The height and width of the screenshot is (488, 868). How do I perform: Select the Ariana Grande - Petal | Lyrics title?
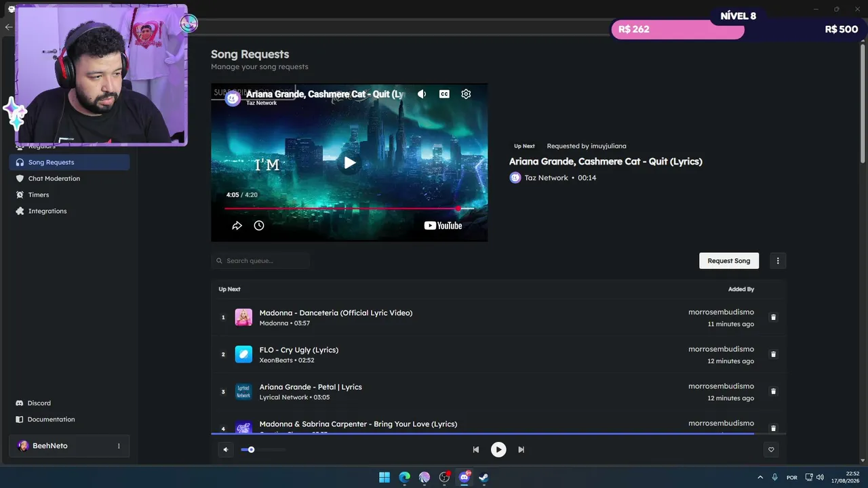[x=311, y=387]
